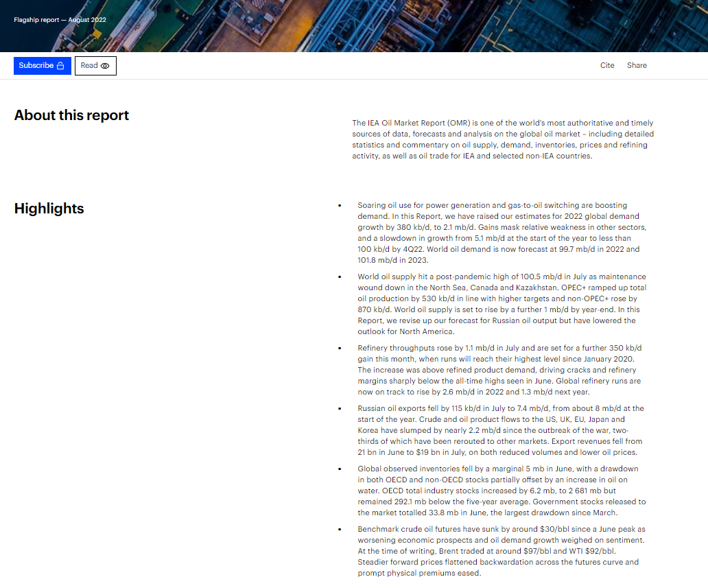
Task: Click the 'About this report' heading
Action: [71, 115]
